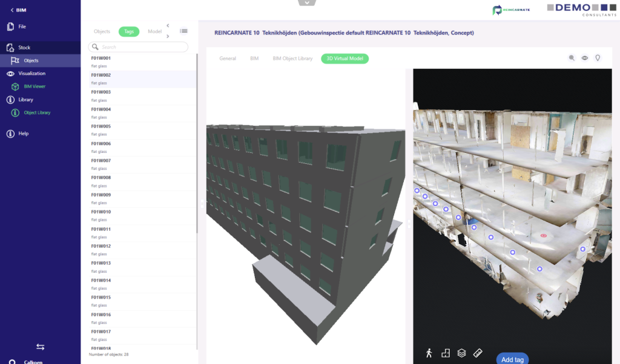Screen dimensions: 620x364
Task: Click the magnifier zoom icon above the 3D view
Action: point(572,58)
